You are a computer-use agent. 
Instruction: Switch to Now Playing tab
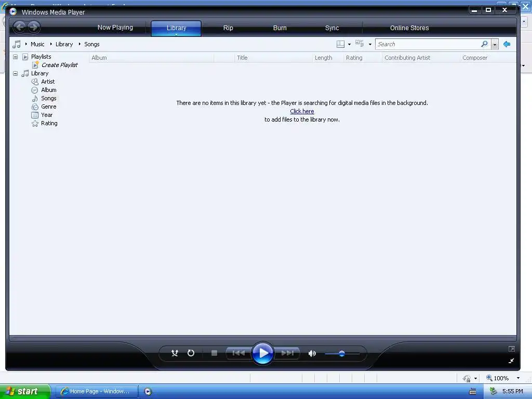click(x=115, y=28)
